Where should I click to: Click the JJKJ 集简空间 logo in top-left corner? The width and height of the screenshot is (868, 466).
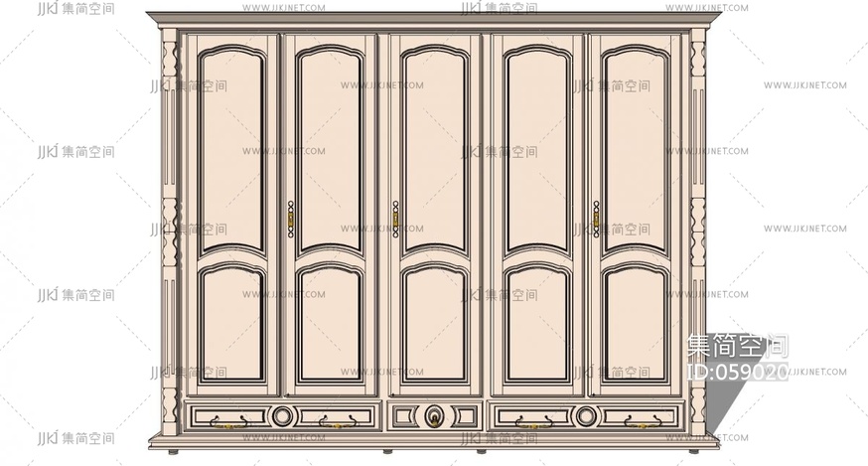tap(75, 8)
